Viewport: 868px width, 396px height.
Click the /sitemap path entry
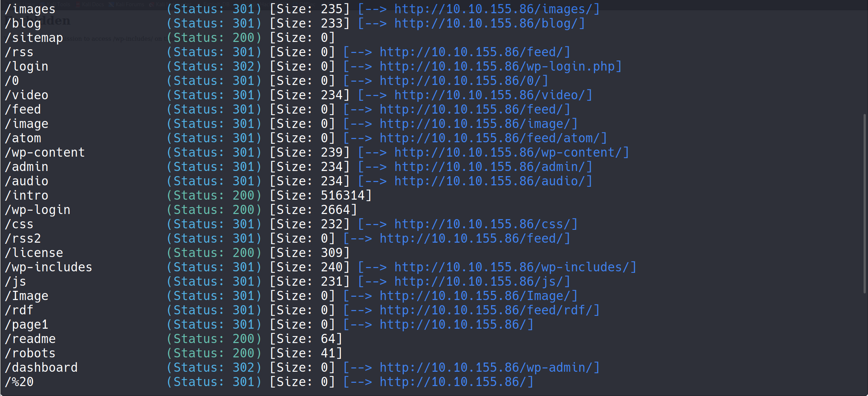34,38
